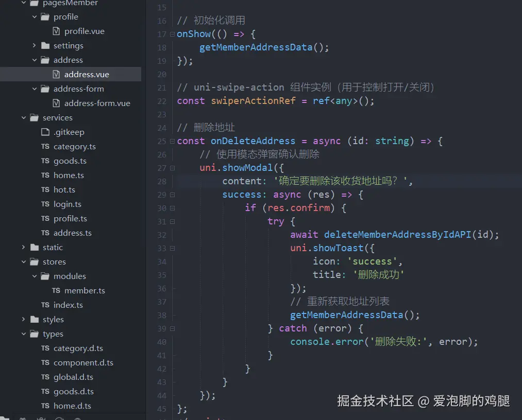Click the '删除成功' string on line 35
This screenshot has height=420, width=522.
378,275
